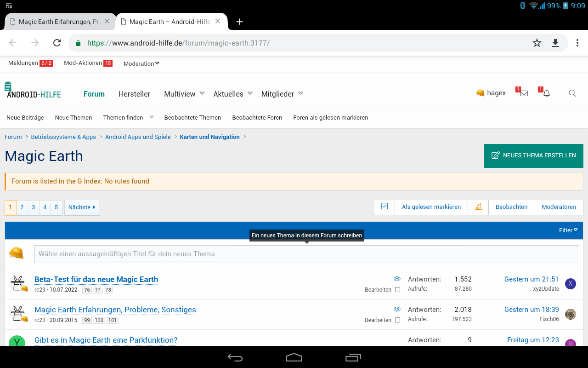Reload the page in Chrome
Screen dimensions: 588x368
tap(57, 43)
